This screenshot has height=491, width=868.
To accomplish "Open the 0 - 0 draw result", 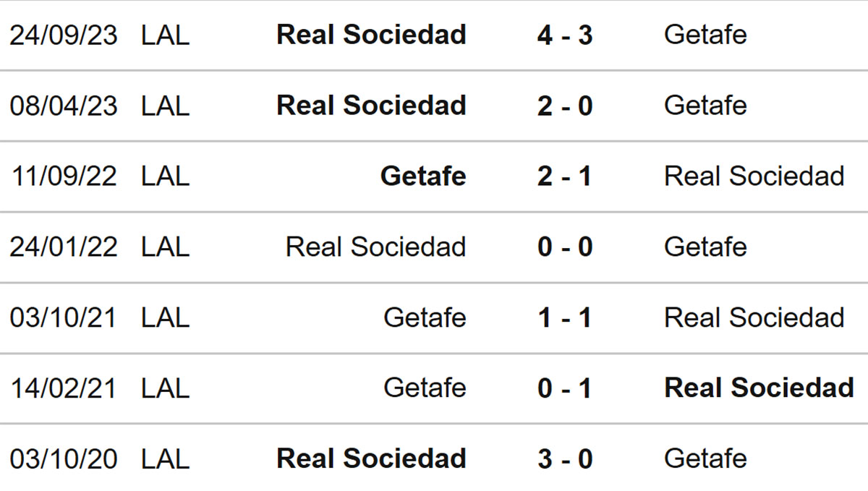I will [565, 247].
